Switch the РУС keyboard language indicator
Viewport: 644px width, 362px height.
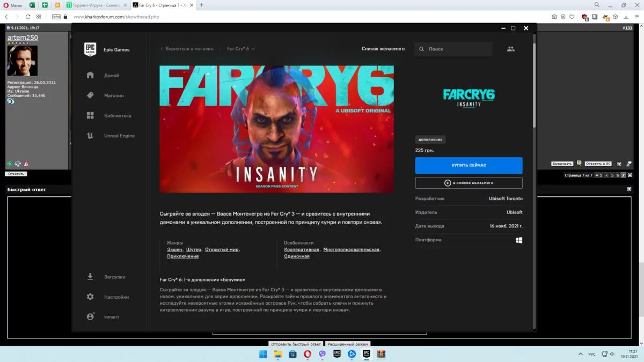click(x=592, y=354)
